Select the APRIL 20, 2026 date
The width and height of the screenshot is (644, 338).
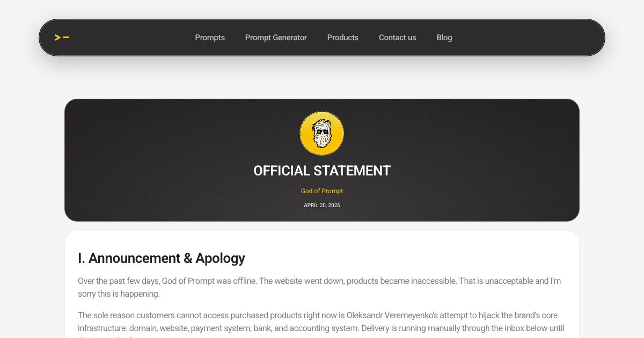point(322,205)
